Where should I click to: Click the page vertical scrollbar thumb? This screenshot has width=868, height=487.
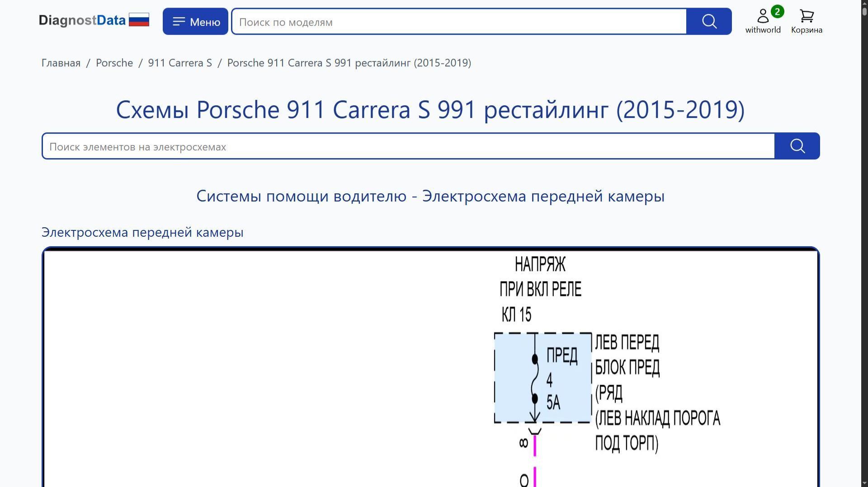click(864, 11)
